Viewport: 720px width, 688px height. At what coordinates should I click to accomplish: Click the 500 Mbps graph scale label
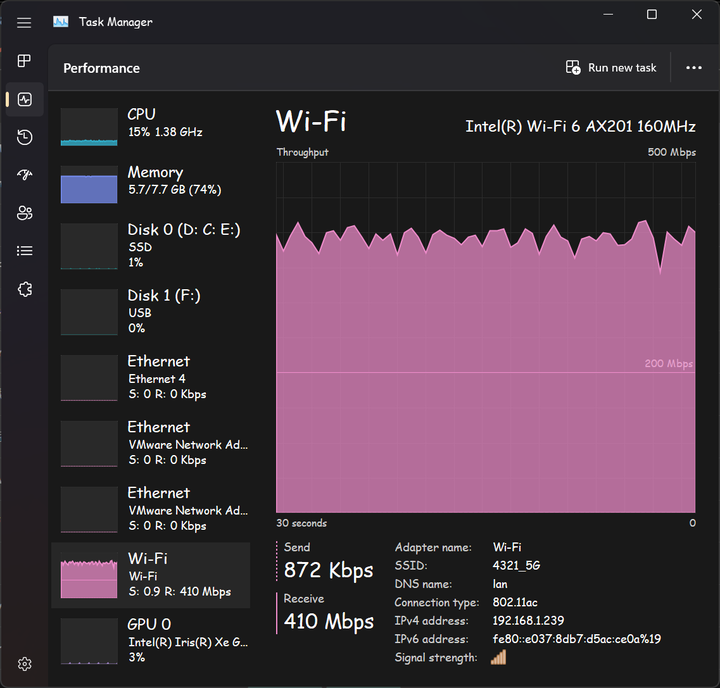point(672,152)
